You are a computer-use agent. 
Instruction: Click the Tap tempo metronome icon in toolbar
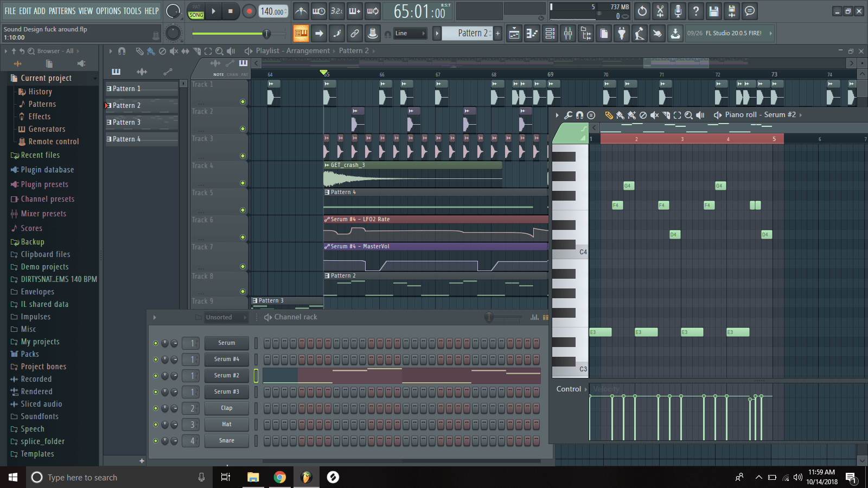click(301, 11)
